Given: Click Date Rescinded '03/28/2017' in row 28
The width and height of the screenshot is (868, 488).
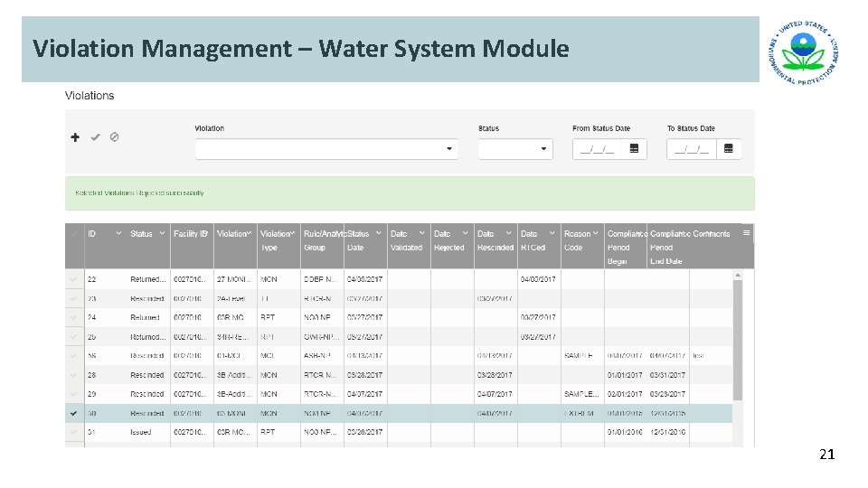Looking at the screenshot, I should pyautogui.click(x=495, y=375).
